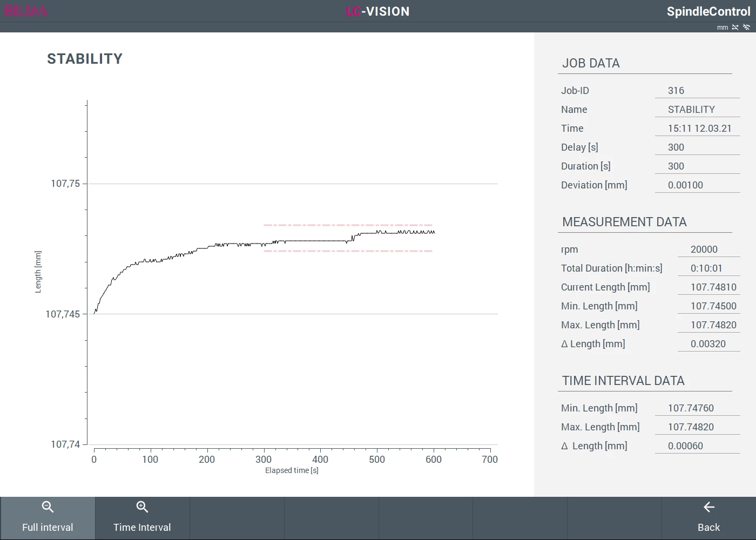Select the Full interval view label

tap(48, 528)
